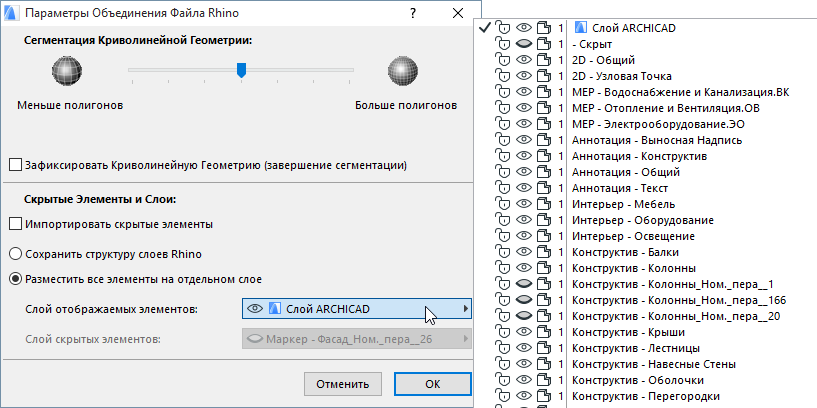Choose layer Интерьер - Освещение
Image resolution: width=817 pixels, height=408 pixels.
pyautogui.click(x=633, y=236)
